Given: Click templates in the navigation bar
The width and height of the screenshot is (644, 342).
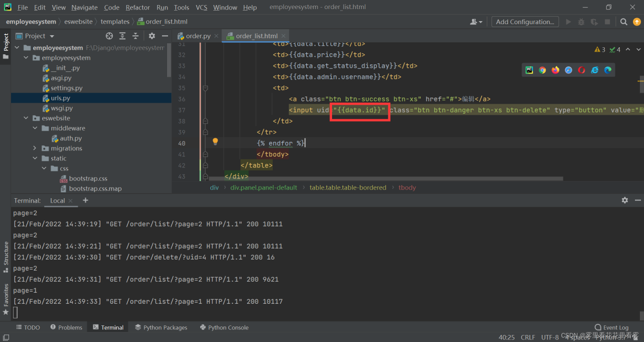Looking at the screenshot, I should pos(115,22).
